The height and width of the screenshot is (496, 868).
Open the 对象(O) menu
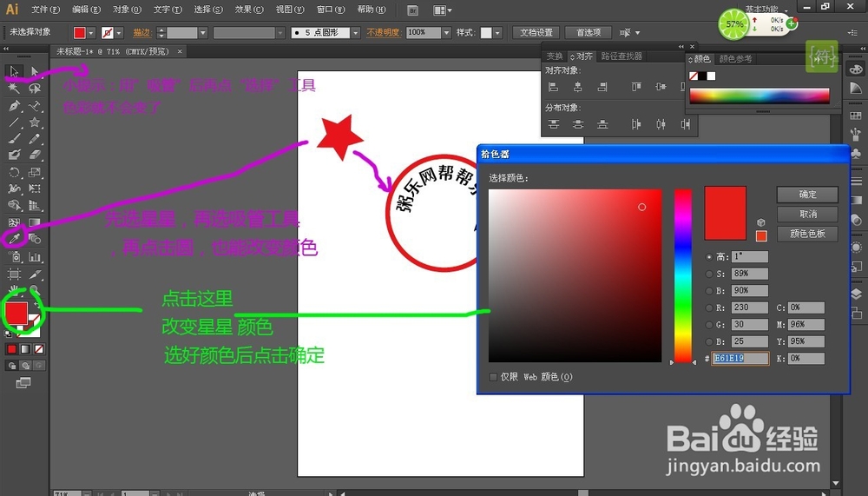pos(127,10)
